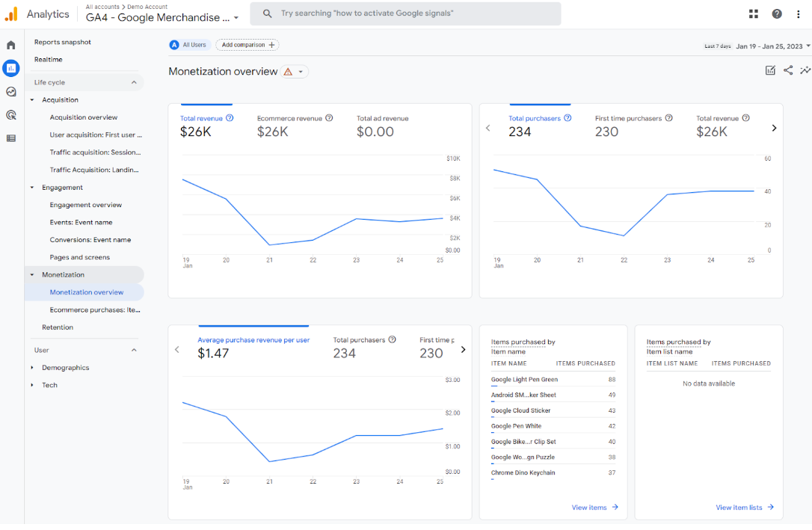Screen dimensions: 812x530
Task: Open the Help question mark icon
Action: pos(777,14)
